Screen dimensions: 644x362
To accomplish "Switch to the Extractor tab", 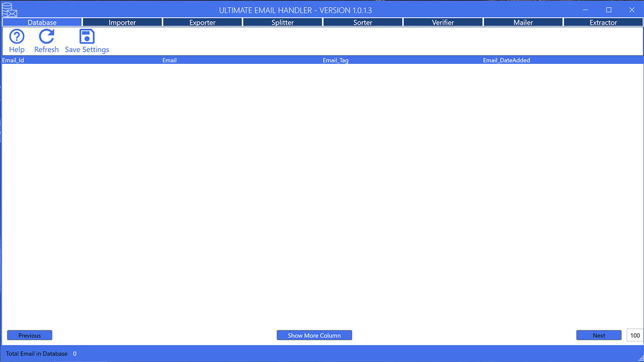I will click(603, 22).
